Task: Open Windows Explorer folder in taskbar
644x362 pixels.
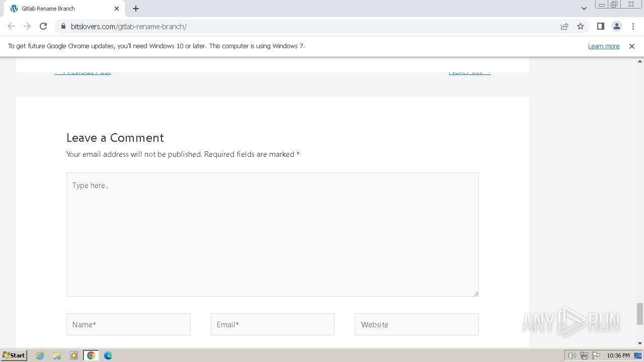Action: 57,355
